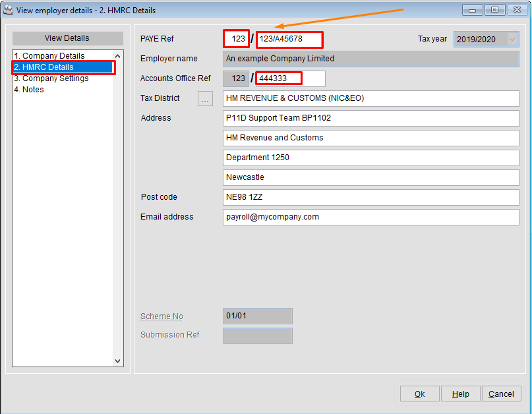The image size is (532, 414).
Task: Open the Tax District lookup ellipsis button
Action: coord(205,98)
